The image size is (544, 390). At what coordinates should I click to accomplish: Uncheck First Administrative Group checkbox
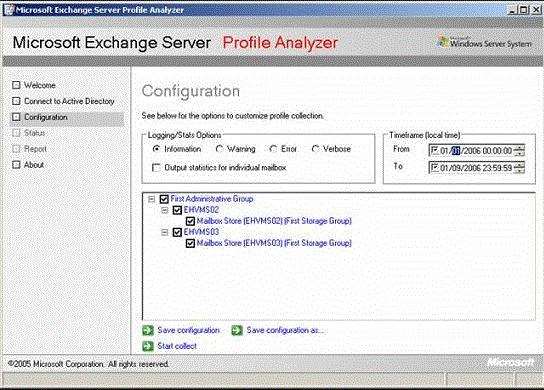coord(164,199)
